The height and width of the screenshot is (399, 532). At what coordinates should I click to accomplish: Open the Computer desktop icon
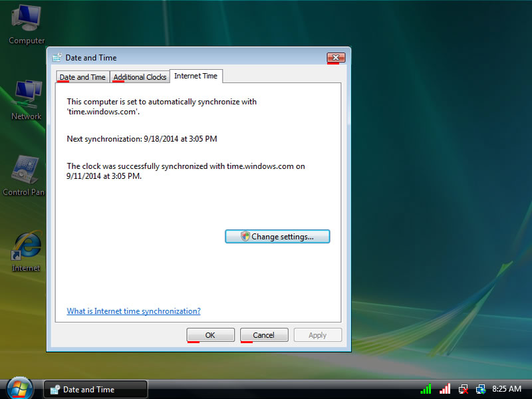point(27,23)
